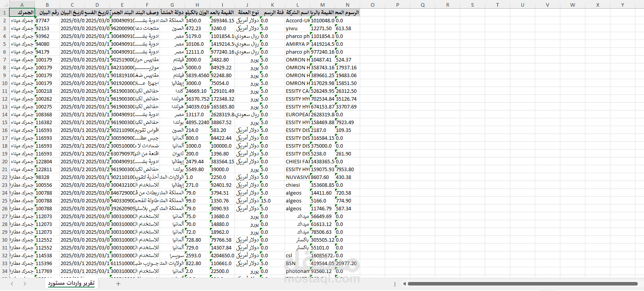The width and height of the screenshot is (644, 291).
Task: Select cell with company name CHIESI FAI
Action: [298, 161]
